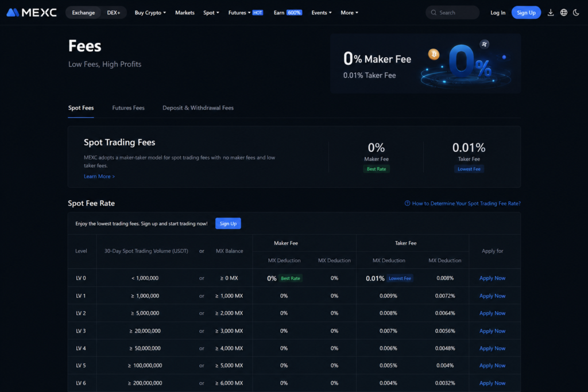Image resolution: width=588 pixels, height=392 pixels.
Task: Click Apply Now for LV 2
Action: (492, 313)
